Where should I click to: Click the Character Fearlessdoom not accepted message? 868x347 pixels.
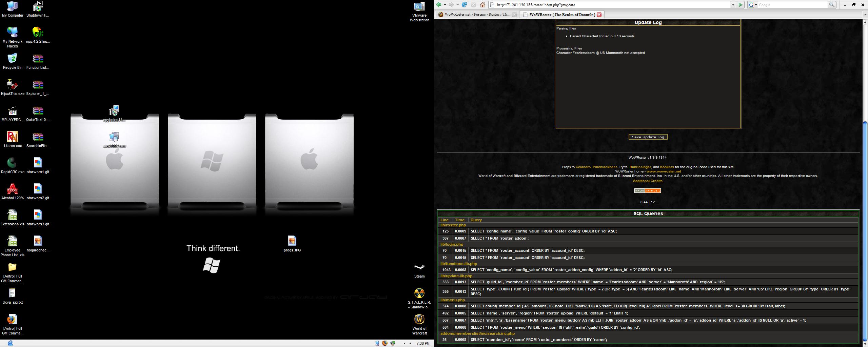coord(600,53)
